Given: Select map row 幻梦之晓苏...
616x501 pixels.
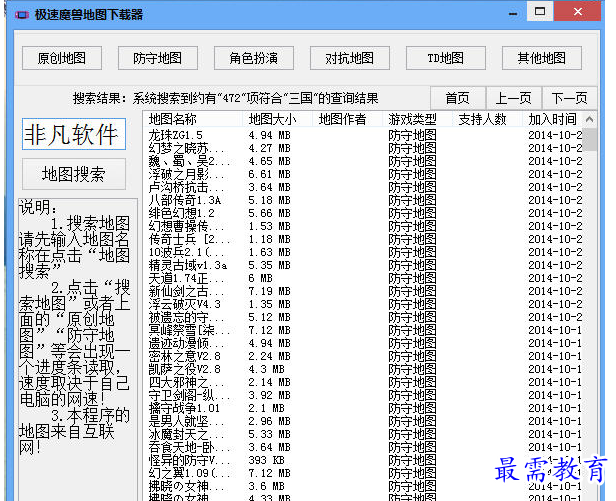Looking at the screenshot, I should point(365,148).
